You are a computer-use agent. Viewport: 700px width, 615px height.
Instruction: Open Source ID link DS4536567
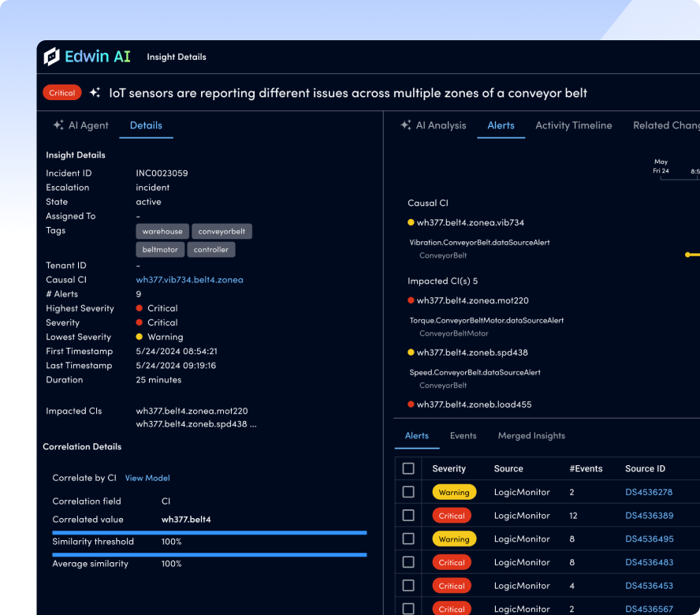click(x=649, y=609)
